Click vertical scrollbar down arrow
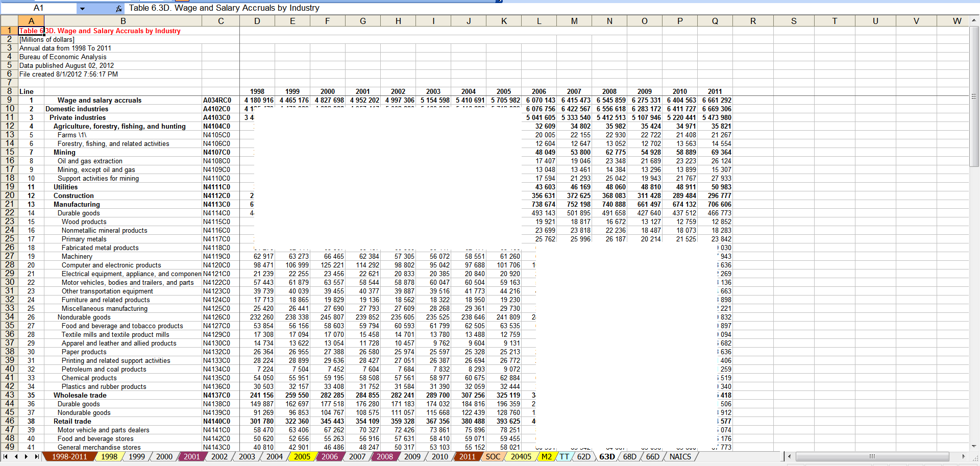The width and height of the screenshot is (980, 466). (x=974, y=446)
